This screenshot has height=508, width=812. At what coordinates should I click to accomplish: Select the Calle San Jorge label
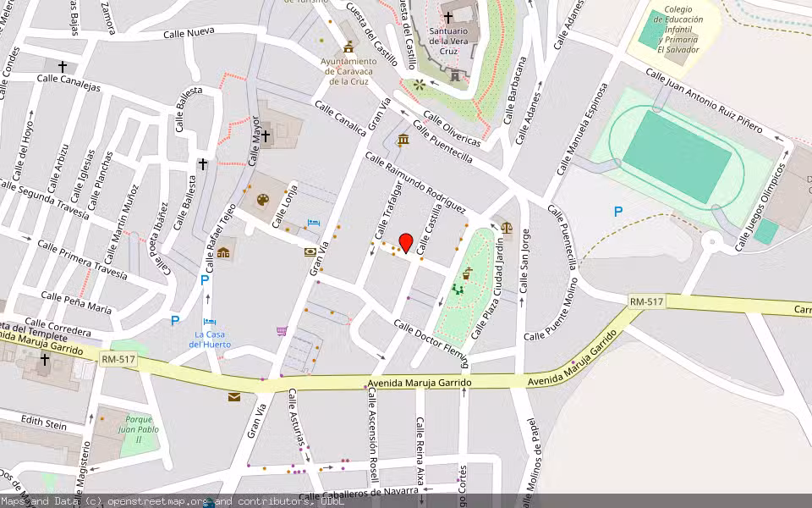point(524,261)
